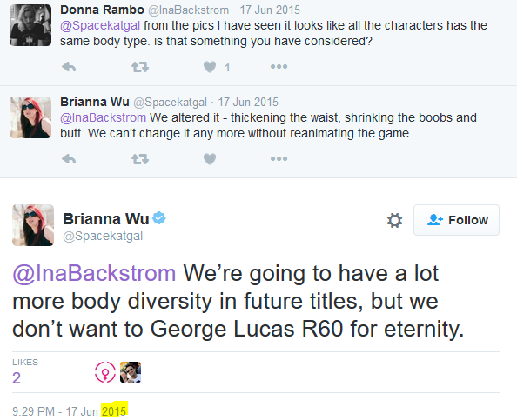Open Donna Rambo's profile picture

pyautogui.click(x=30, y=25)
